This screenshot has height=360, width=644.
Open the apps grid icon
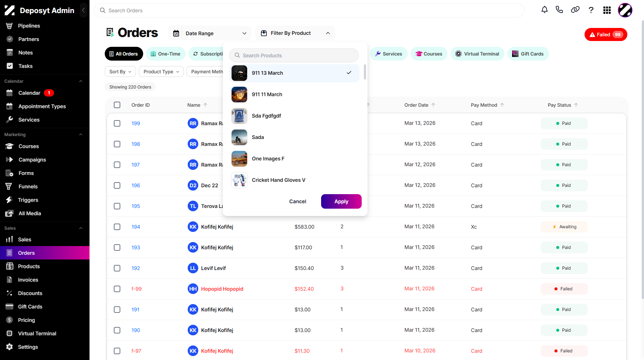[x=607, y=10]
